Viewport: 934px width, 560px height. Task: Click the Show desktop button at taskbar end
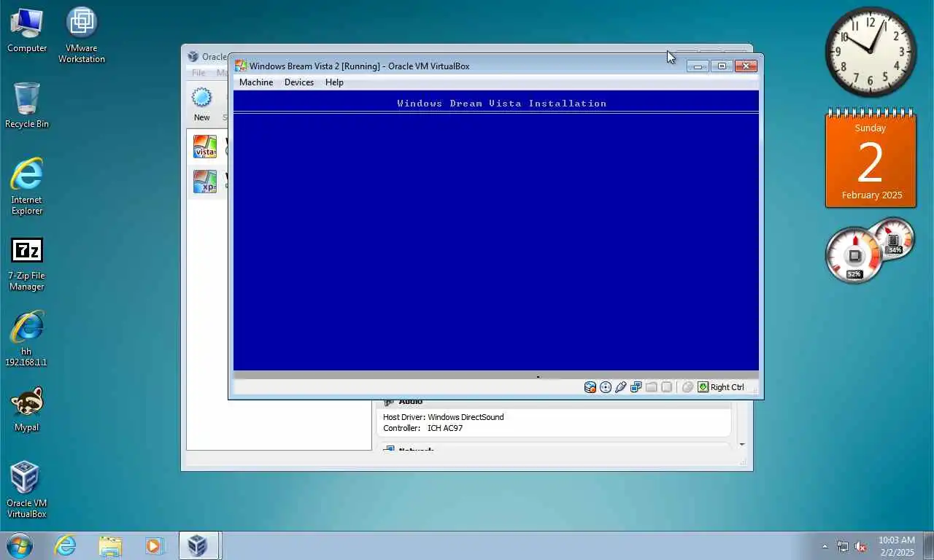pyautogui.click(x=928, y=545)
